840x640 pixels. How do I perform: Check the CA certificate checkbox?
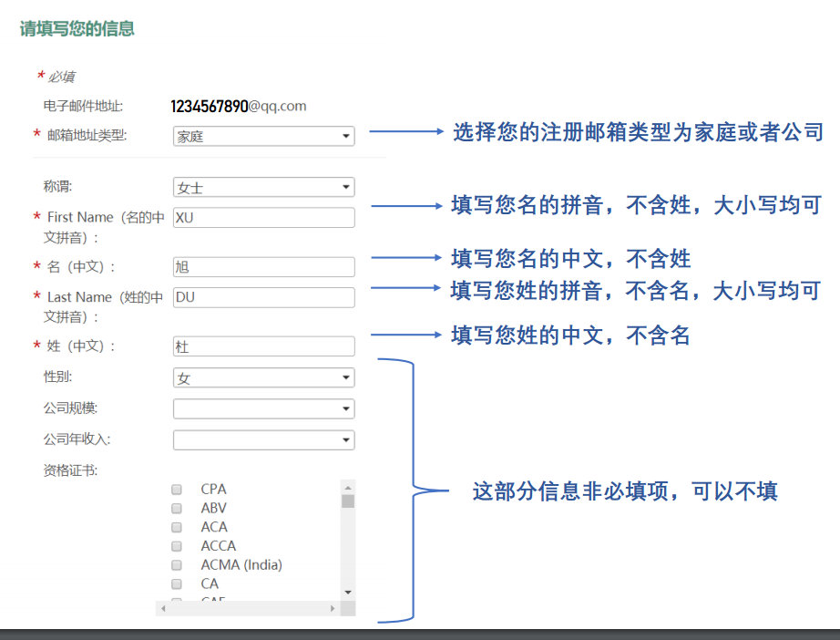(177, 583)
